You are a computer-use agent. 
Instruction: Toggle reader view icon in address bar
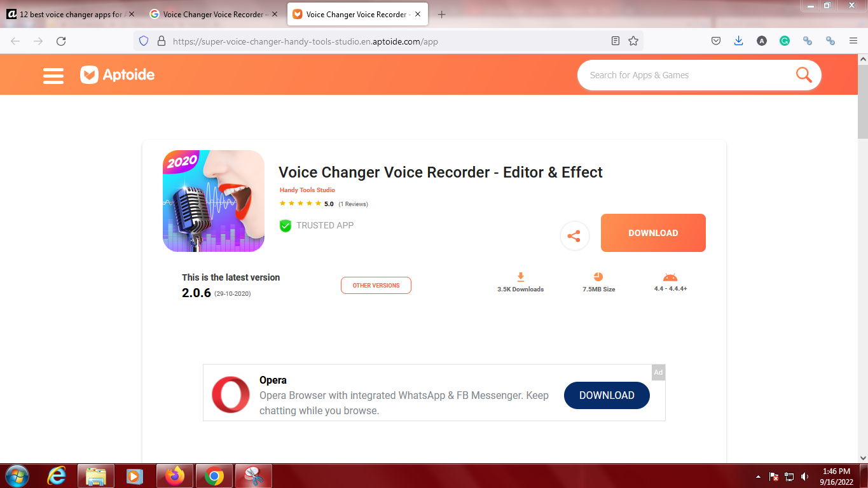[615, 41]
